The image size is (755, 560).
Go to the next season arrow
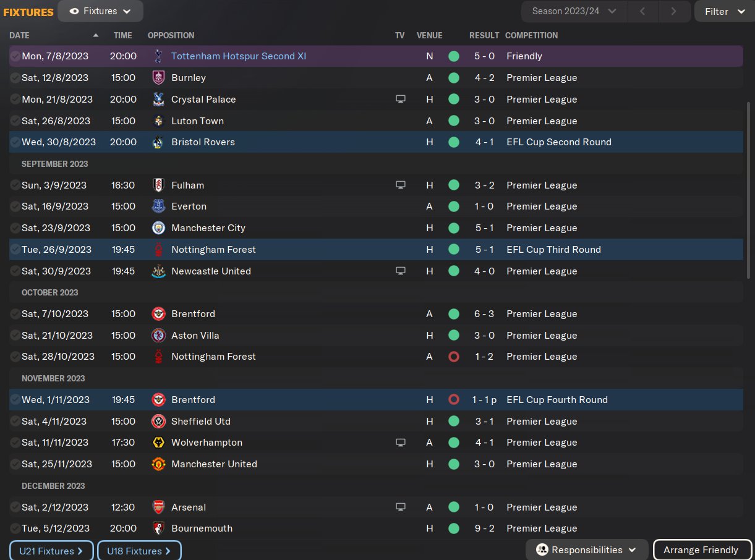(x=673, y=11)
